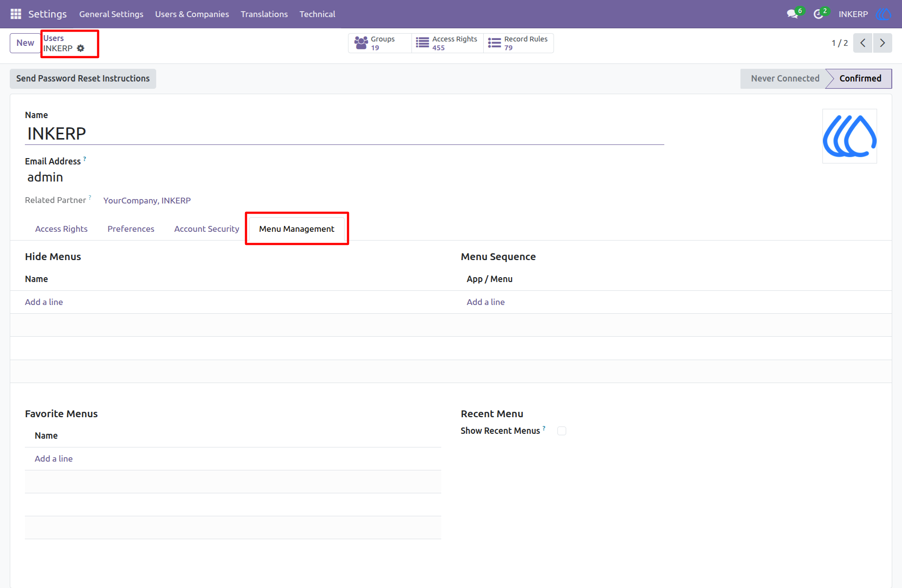This screenshot has width=902, height=588.
Task: Open the gear actions menu beside INKERP
Action: [81, 48]
